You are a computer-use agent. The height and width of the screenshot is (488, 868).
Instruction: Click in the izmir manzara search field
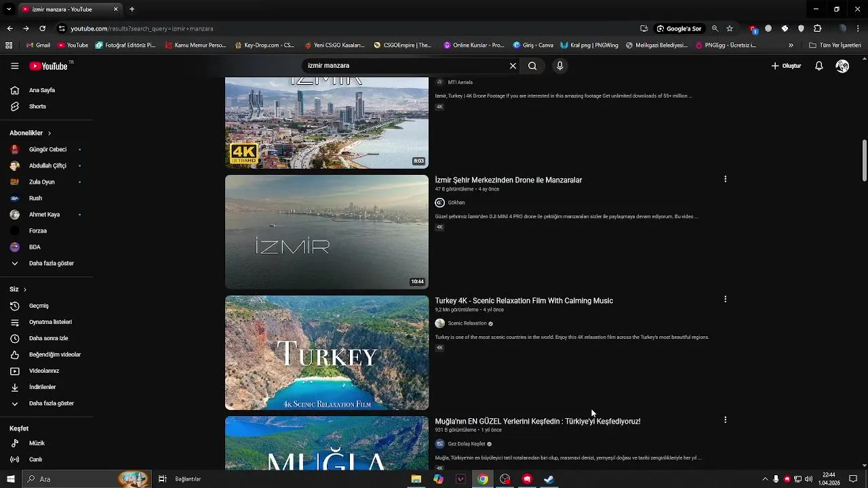pos(406,66)
